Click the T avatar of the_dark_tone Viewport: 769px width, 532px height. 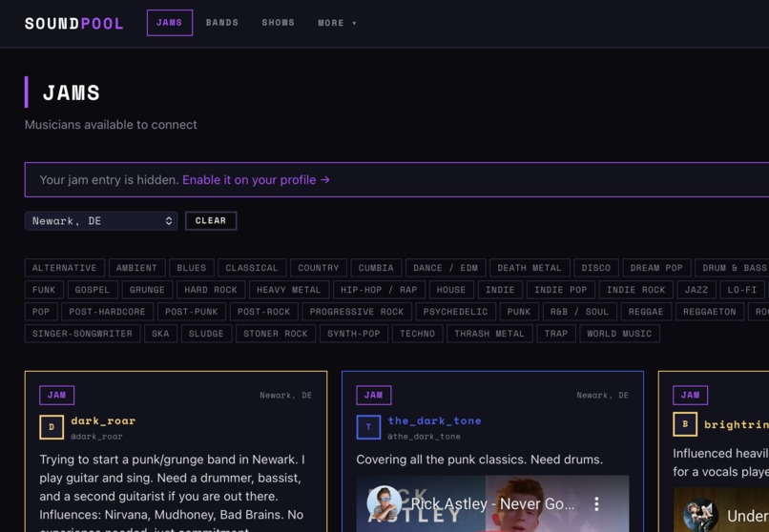[368, 427]
